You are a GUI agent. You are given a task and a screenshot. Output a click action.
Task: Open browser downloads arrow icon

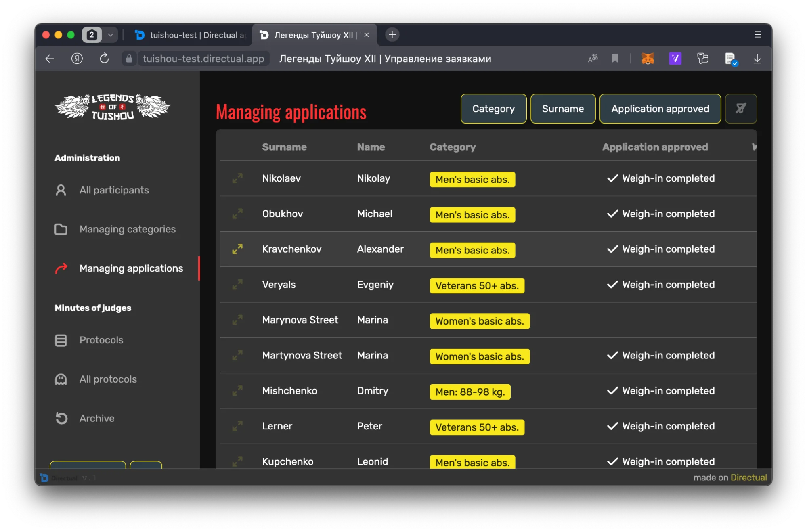(x=757, y=59)
